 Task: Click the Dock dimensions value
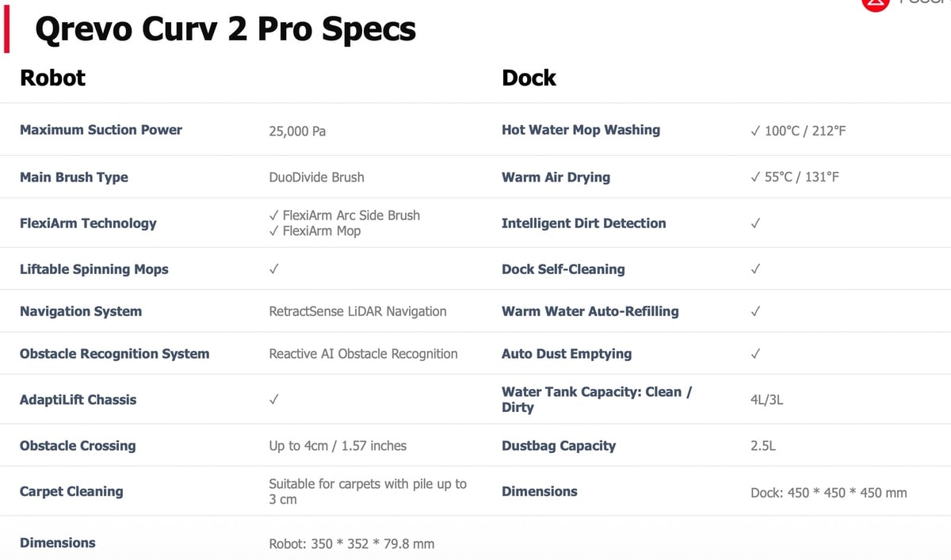coord(828,493)
